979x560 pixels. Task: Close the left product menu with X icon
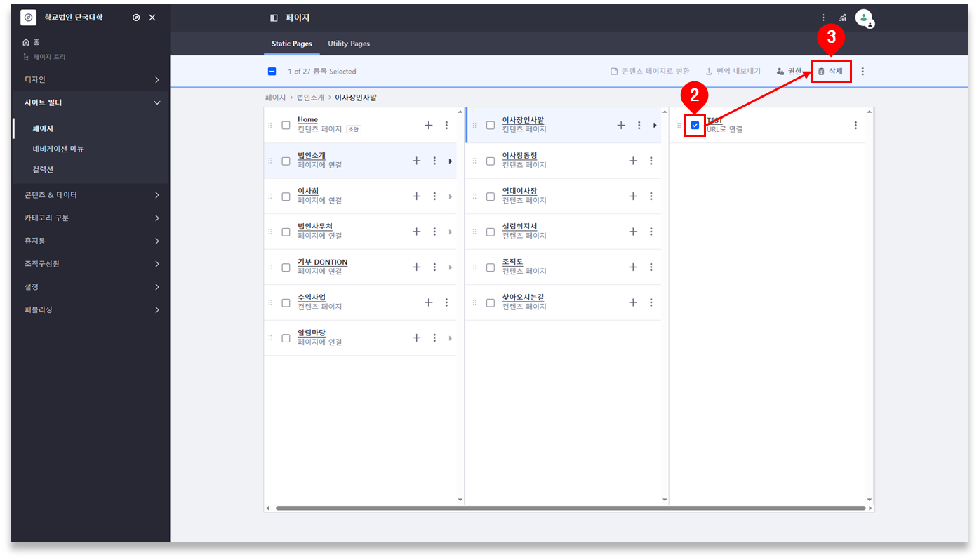click(152, 18)
